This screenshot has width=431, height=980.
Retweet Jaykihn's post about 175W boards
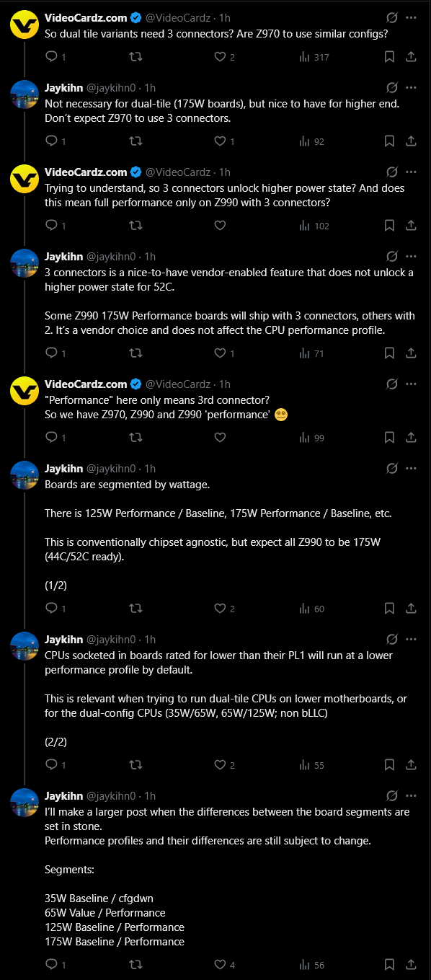click(x=135, y=141)
